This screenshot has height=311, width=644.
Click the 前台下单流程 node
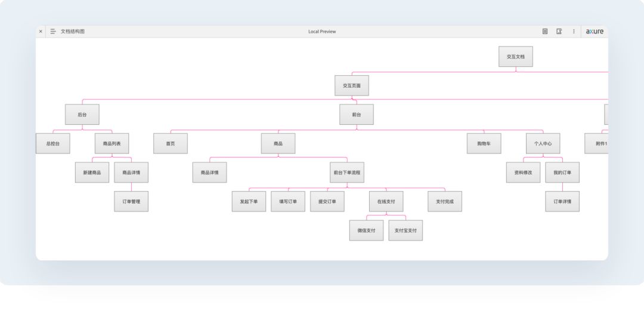coord(347,173)
